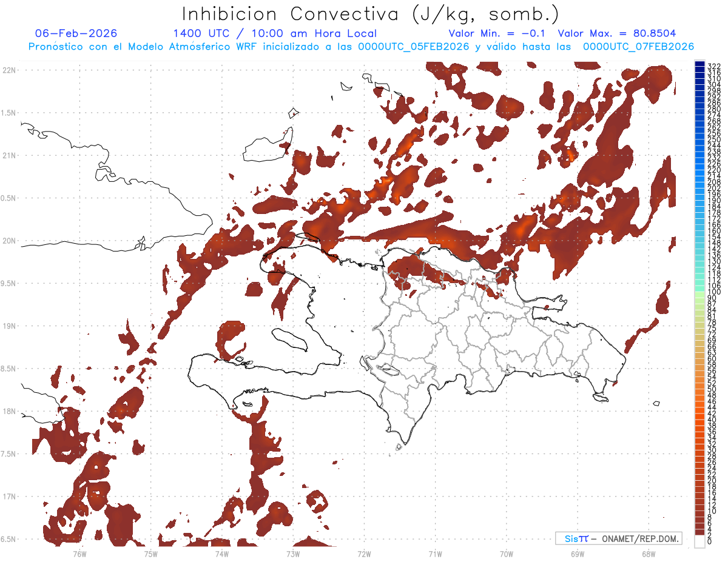
Task: Click the '8.5N' latitude label
Action: tap(8, 369)
